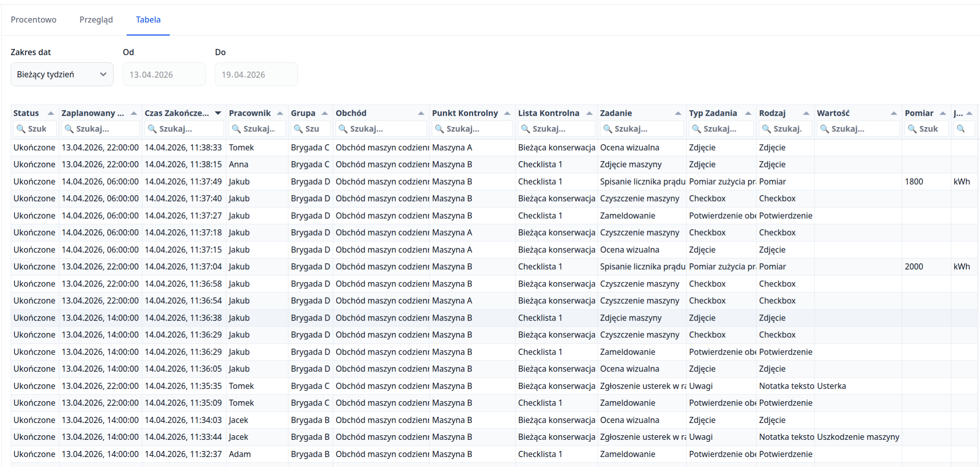
Task: Click descending sort arrow on Czas Zakończenia column
Action: [x=218, y=113]
